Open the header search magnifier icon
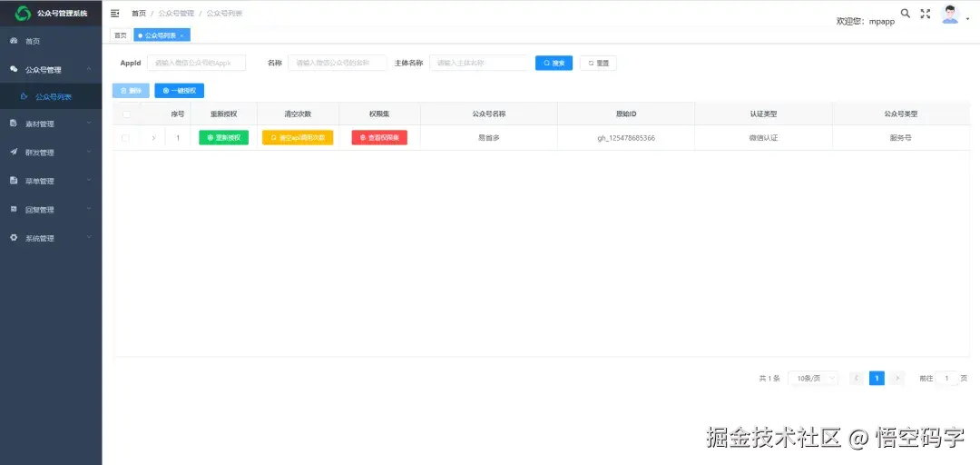980x465 pixels. (x=905, y=13)
